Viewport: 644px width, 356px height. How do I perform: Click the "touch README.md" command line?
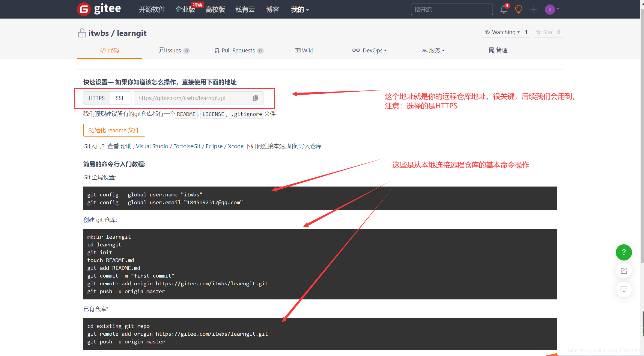click(111, 260)
